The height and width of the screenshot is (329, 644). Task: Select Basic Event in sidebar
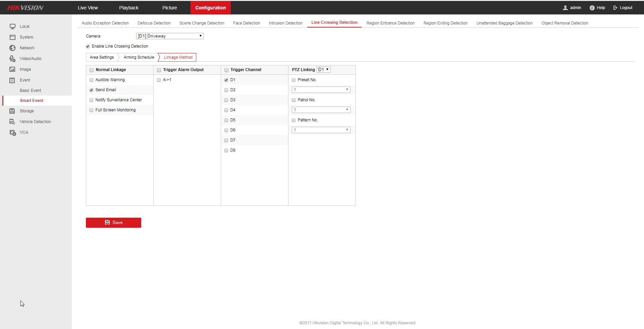coord(31,91)
